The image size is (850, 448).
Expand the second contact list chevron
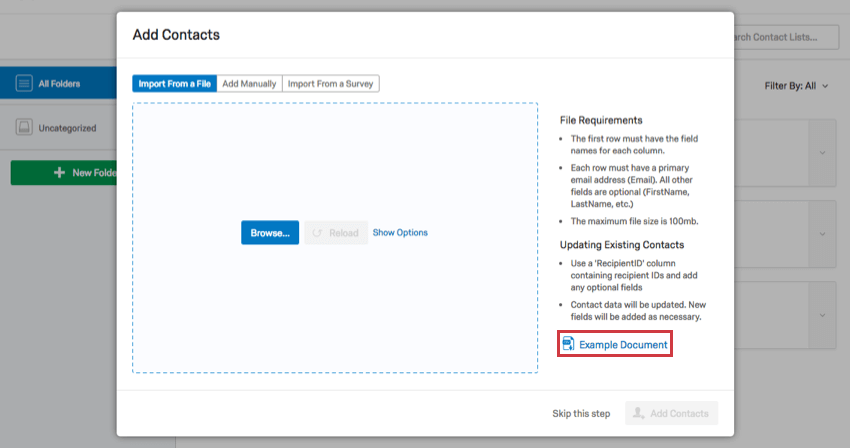pos(822,234)
